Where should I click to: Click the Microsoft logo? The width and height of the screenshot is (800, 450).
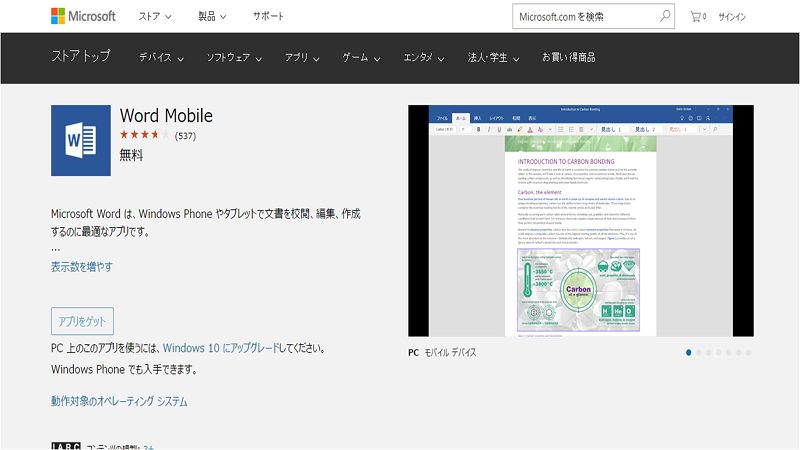[84, 16]
